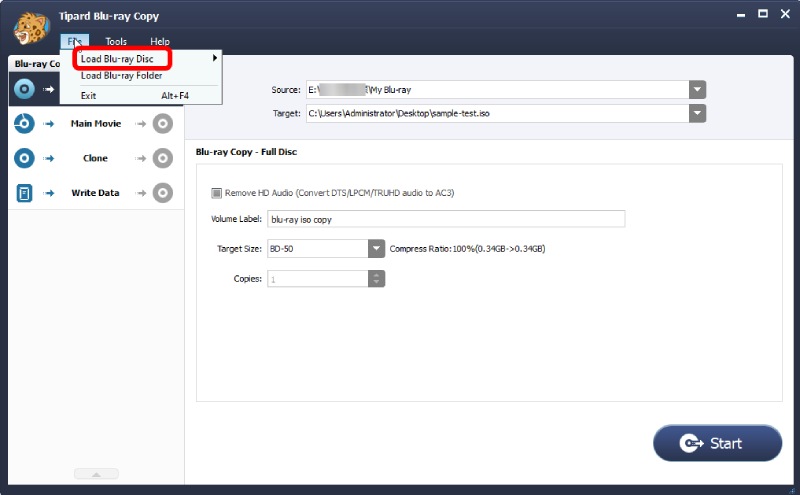Image resolution: width=800 pixels, height=495 pixels.
Task: Click the blue arrow after Write Data source icon
Action: click(x=48, y=193)
